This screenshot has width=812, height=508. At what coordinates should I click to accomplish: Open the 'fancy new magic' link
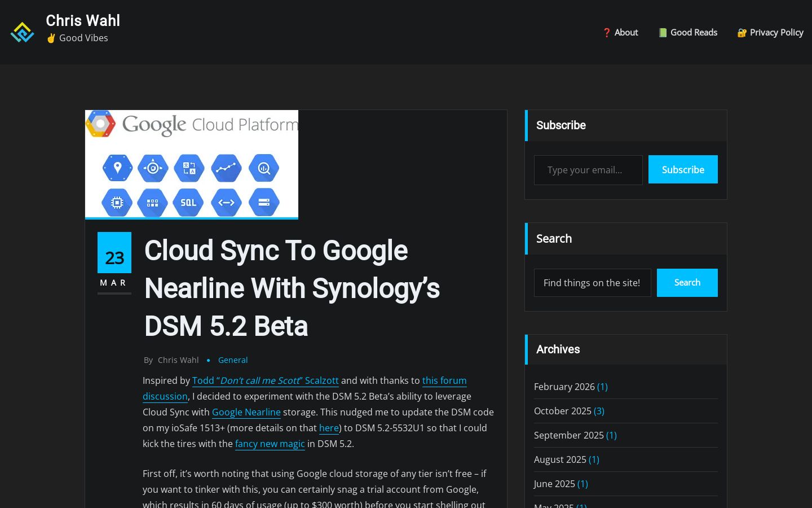point(270,444)
